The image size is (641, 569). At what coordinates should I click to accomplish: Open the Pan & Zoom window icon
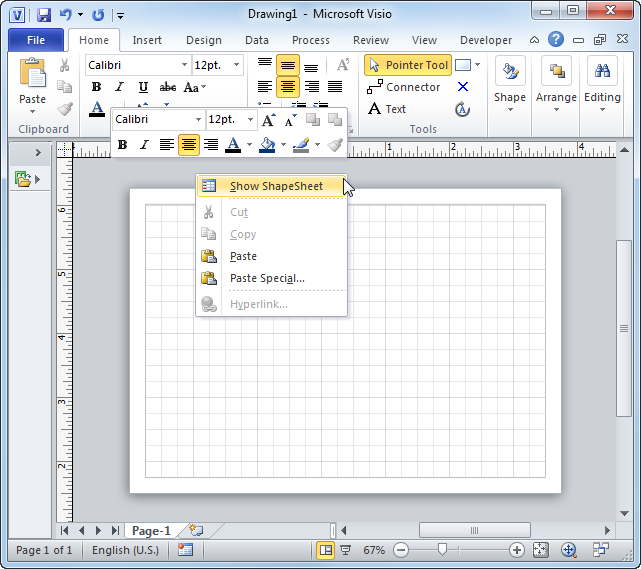[569, 550]
